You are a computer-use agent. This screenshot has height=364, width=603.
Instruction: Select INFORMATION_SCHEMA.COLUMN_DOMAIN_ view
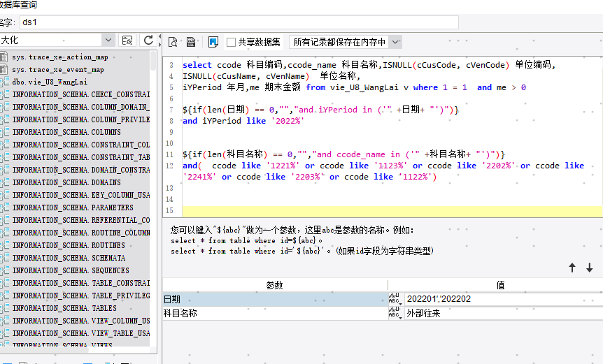click(x=80, y=107)
